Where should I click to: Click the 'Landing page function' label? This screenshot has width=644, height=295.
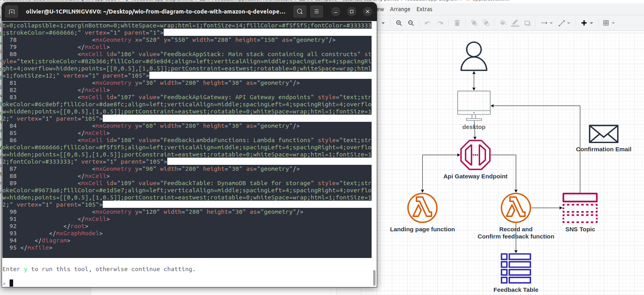pos(422,229)
